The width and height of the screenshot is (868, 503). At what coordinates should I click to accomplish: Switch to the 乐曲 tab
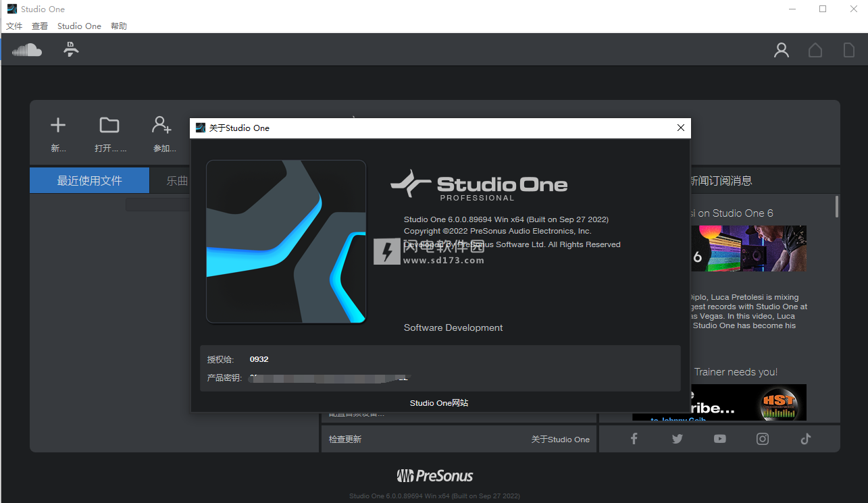[x=178, y=180]
